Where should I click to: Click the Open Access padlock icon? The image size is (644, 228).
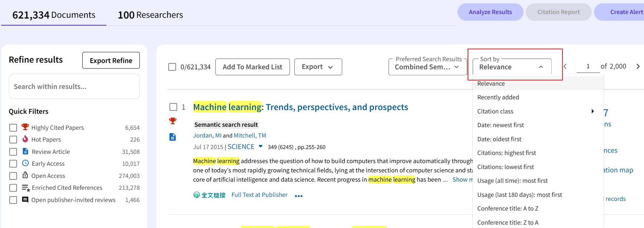[x=25, y=175]
